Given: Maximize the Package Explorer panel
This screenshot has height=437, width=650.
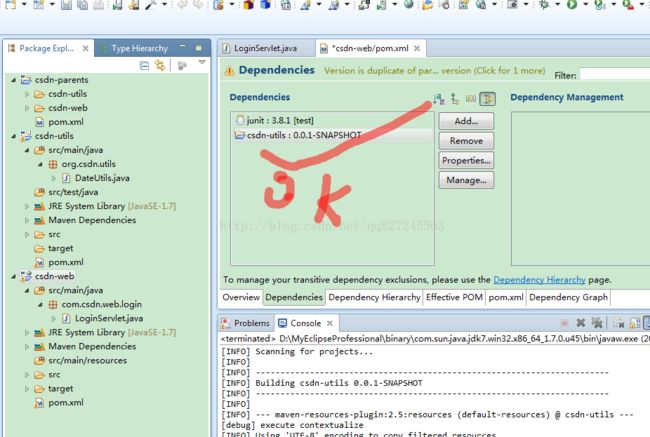Looking at the screenshot, I should click(x=199, y=48).
